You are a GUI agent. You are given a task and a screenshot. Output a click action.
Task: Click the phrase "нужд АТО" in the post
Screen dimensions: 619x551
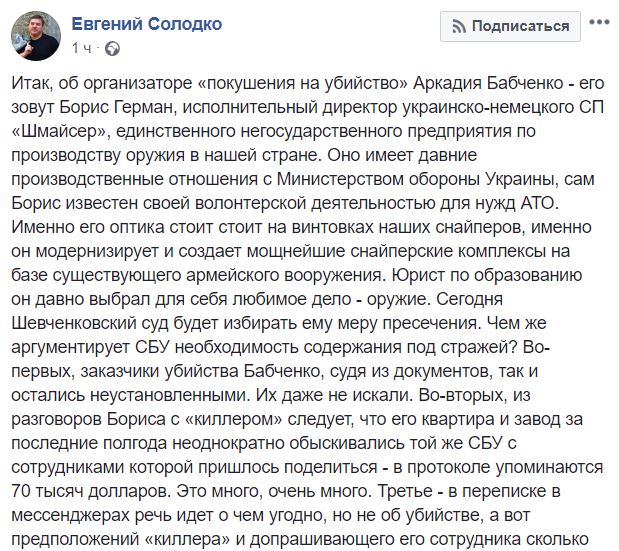(x=531, y=203)
